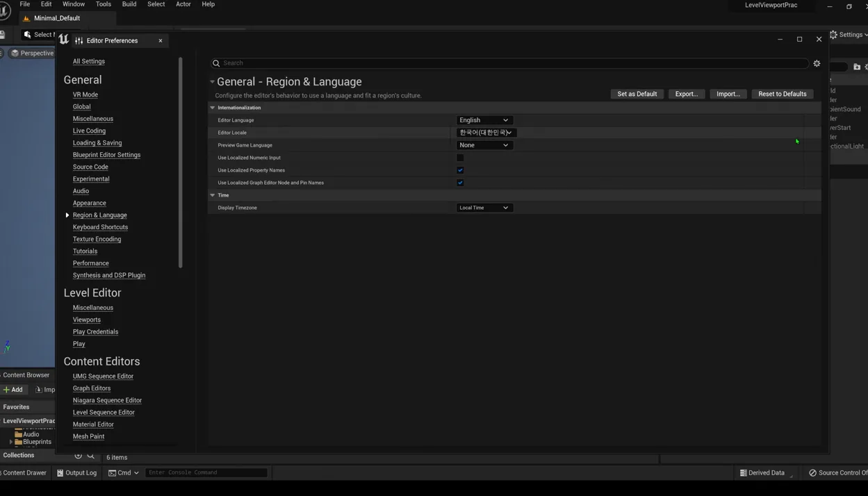Click the Collections section header

[19, 456]
